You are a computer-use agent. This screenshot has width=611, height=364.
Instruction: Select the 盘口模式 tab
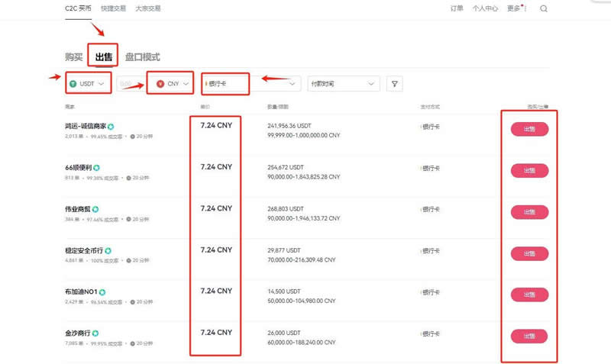[142, 57]
